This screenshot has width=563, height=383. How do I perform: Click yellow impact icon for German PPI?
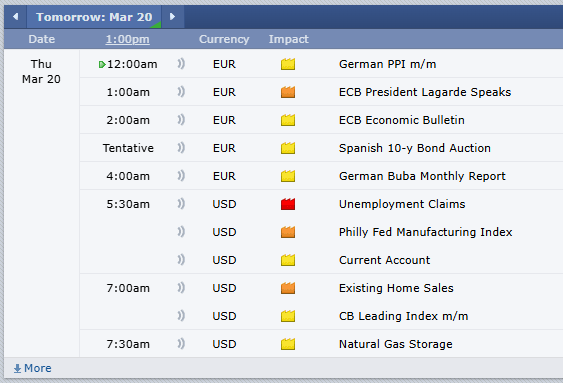point(288,64)
